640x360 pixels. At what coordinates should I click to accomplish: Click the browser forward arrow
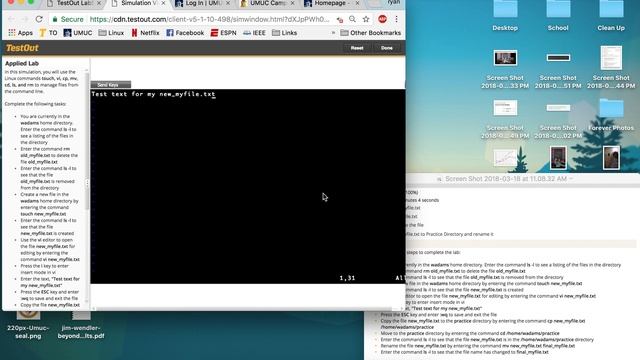(x=25, y=19)
